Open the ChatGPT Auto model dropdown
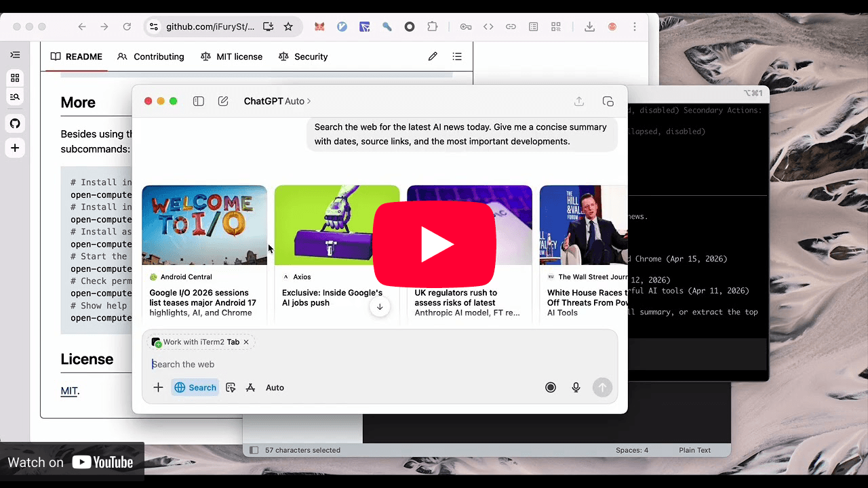 [x=277, y=101]
